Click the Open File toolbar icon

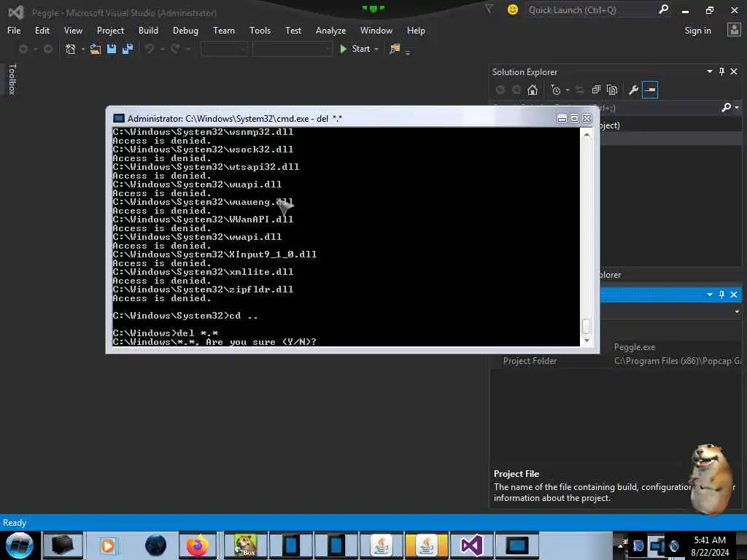[96, 49]
